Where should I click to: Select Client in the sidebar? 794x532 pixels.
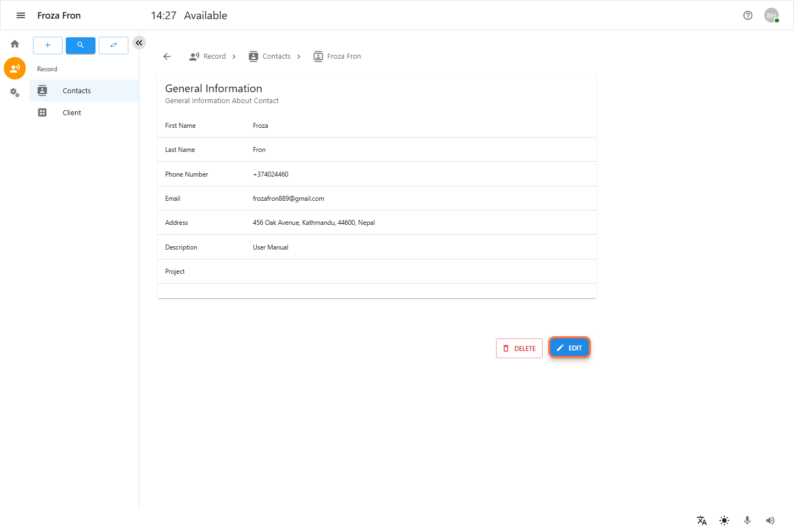point(72,113)
